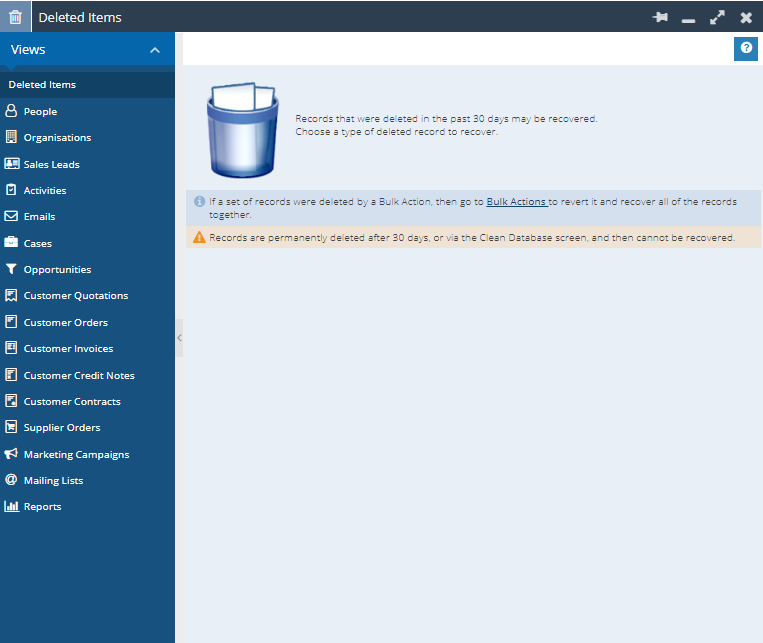Click the Emails envelope icon
Screen dimensions: 763x643
tap(11, 216)
